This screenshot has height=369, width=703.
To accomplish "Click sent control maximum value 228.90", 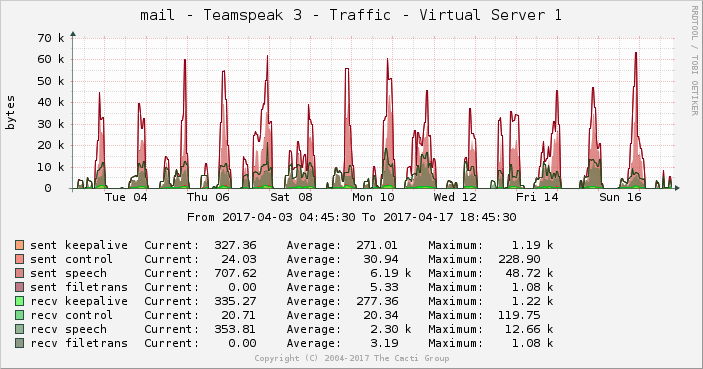I will (519, 259).
